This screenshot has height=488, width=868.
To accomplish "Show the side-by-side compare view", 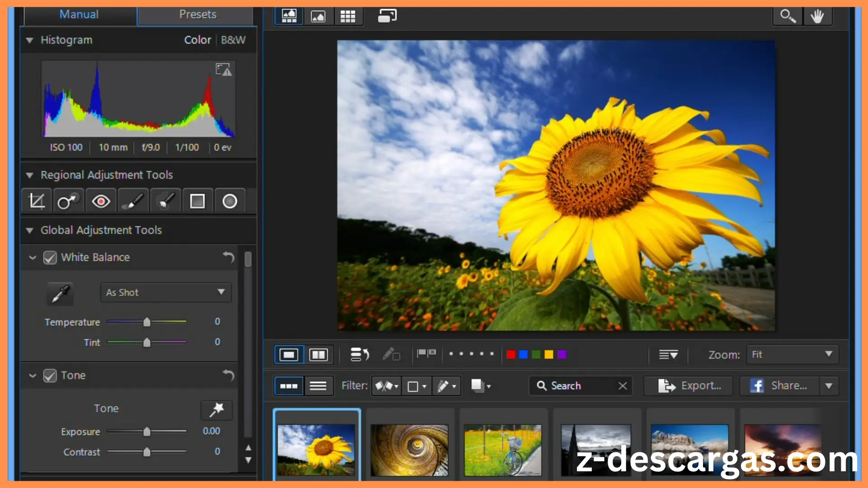I will tap(318, 355).
